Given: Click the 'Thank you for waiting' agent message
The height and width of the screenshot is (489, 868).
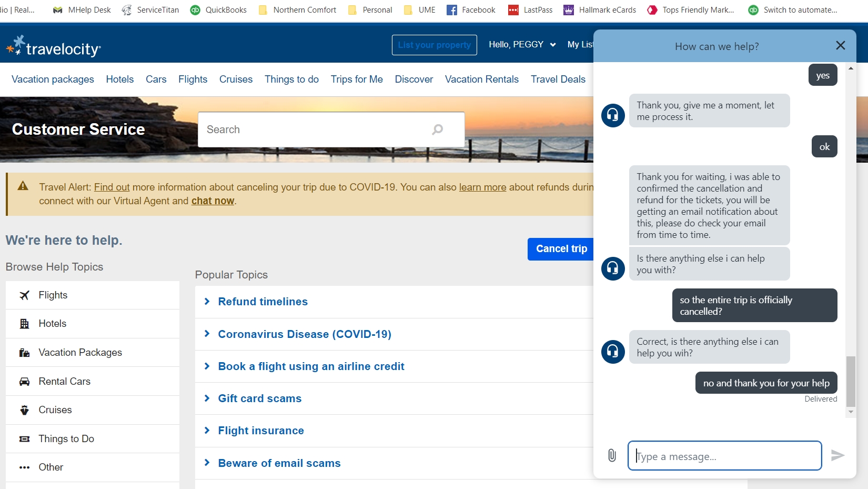Looking at the screenshot, I should coord(710,206).
